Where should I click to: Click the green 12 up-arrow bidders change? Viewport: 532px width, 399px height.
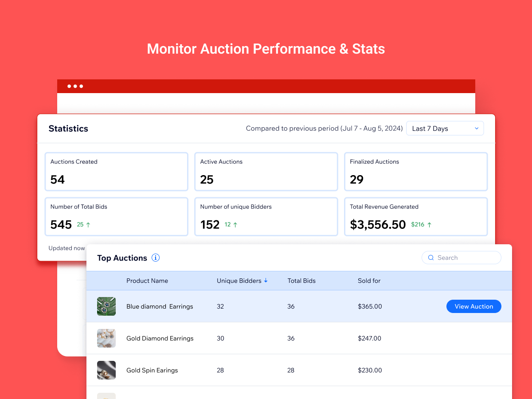pos(231,225)
